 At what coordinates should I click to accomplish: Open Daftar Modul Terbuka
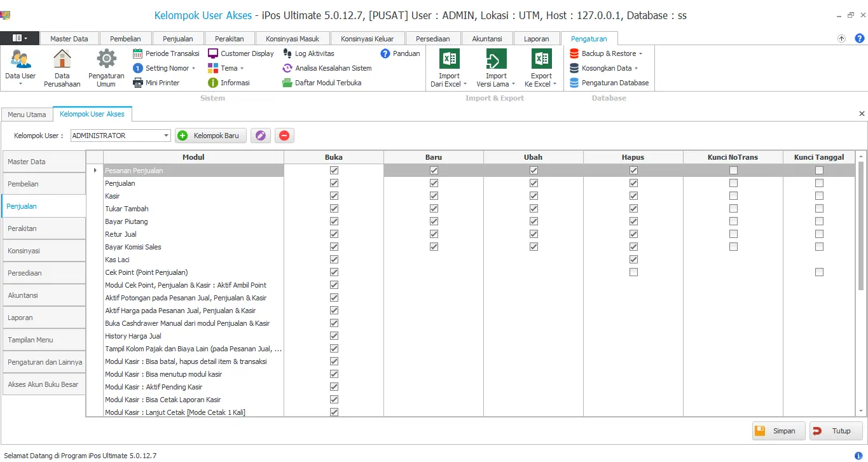click(x=322, y=83)
